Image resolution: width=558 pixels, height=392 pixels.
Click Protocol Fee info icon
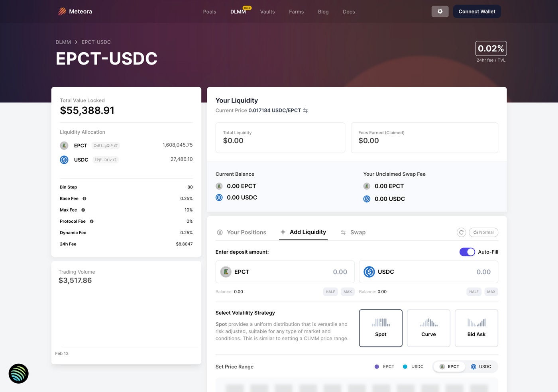point(92,221)
